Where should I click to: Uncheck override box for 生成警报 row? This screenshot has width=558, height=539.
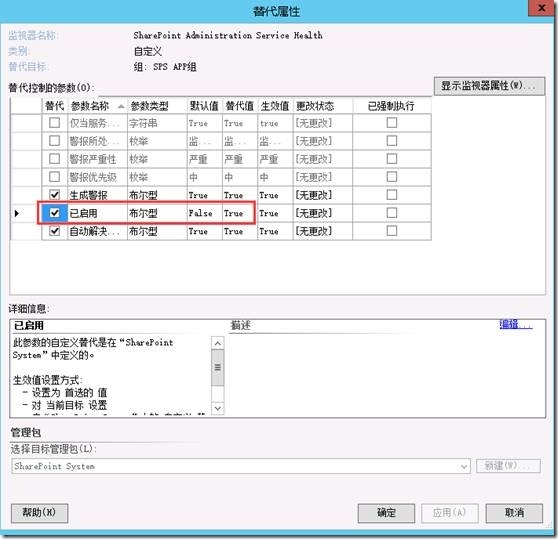[54, 195]
